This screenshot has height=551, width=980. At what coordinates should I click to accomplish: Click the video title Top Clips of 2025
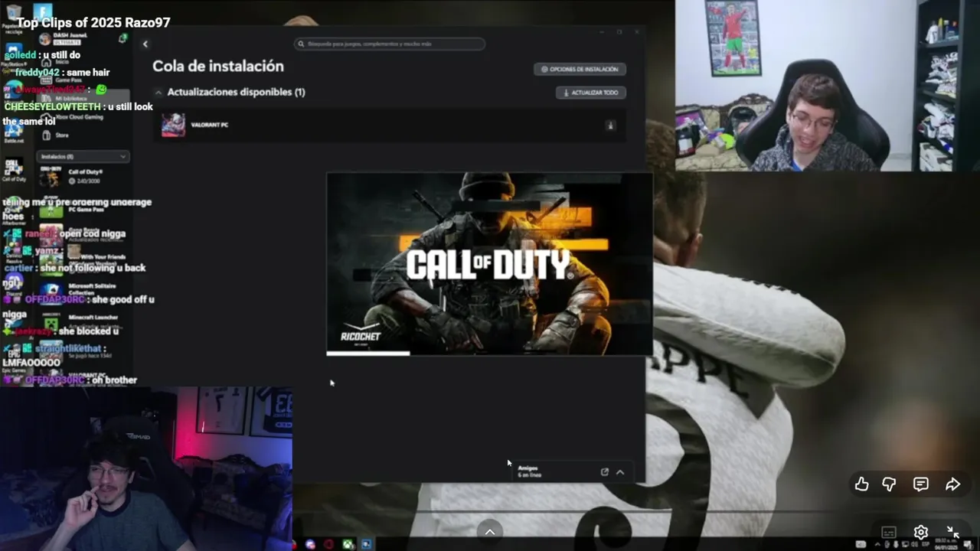point(93,23)
